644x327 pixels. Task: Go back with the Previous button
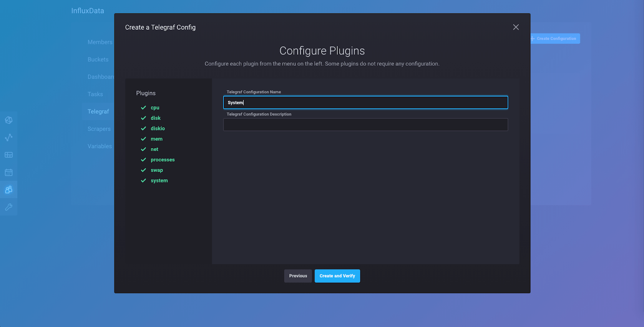(x=298, y=276)
